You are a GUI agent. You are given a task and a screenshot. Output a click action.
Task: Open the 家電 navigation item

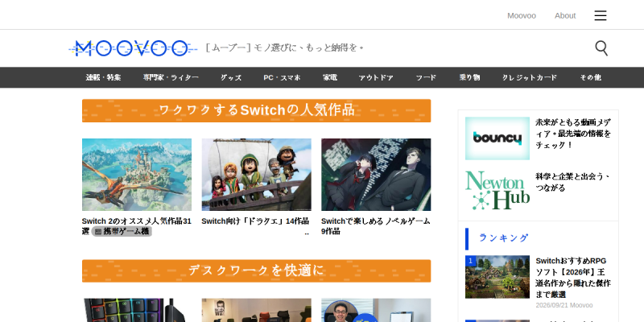pos(330,77)
